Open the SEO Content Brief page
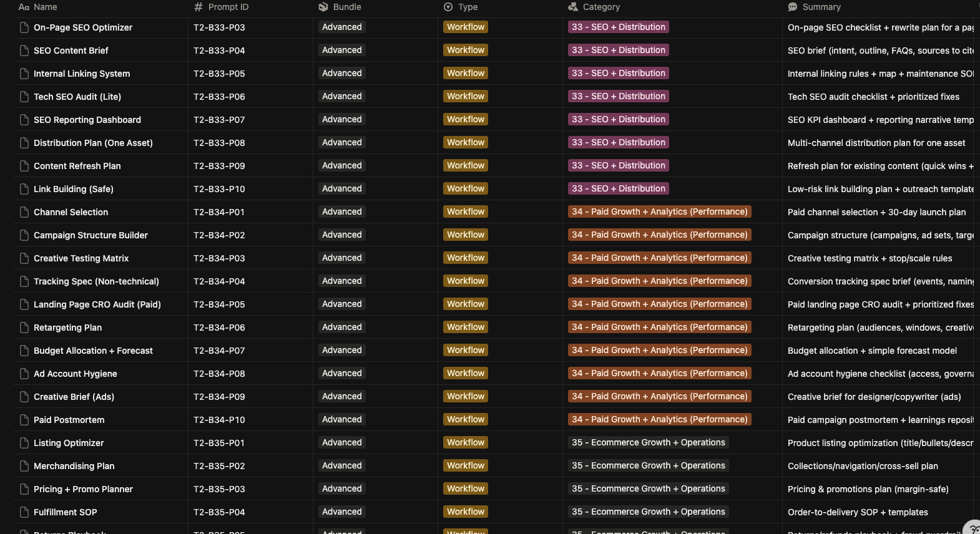Image resolution: width=980 pixels, height=534 pixels. click(71, 50)
